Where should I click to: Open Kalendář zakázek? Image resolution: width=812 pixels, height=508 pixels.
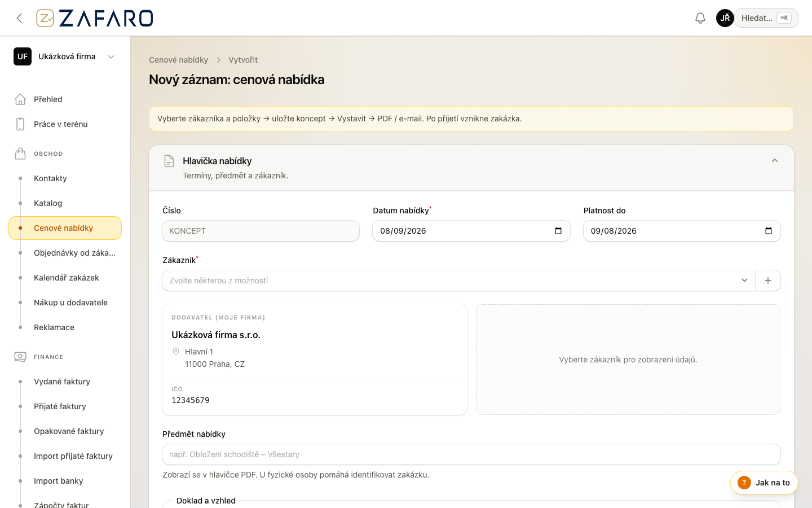pos(65,278)
